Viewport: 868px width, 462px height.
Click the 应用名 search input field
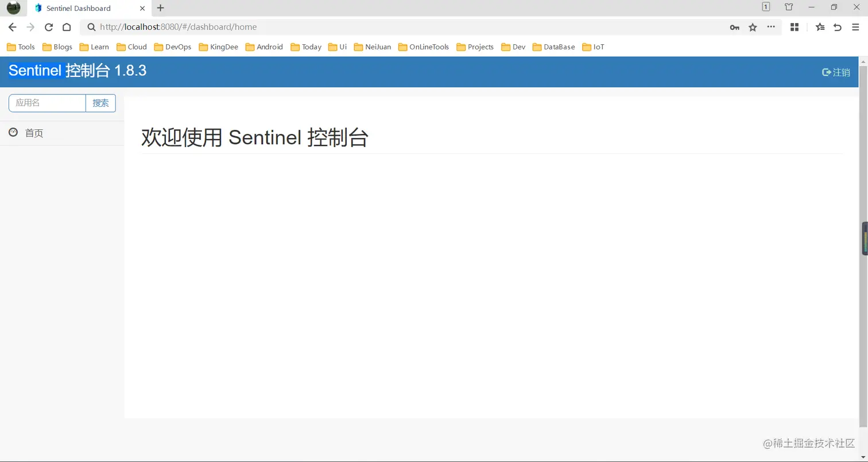(47, 103)
